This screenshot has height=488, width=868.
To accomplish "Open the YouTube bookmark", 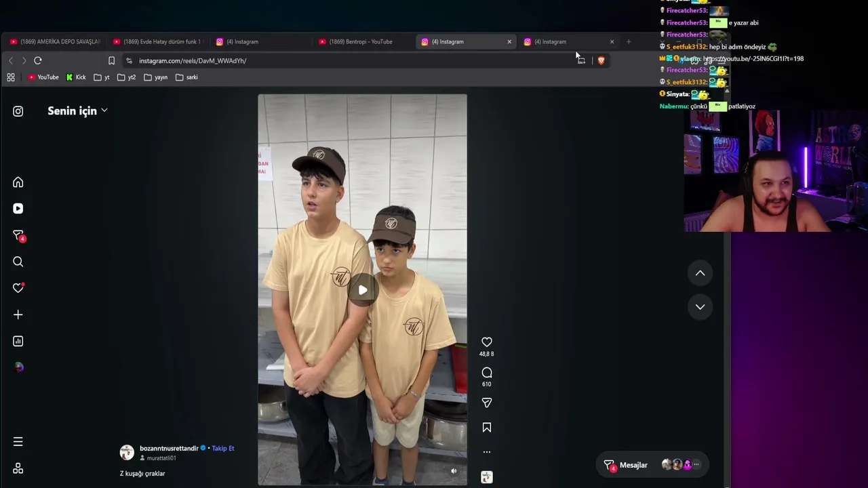I will pos(43,77).
